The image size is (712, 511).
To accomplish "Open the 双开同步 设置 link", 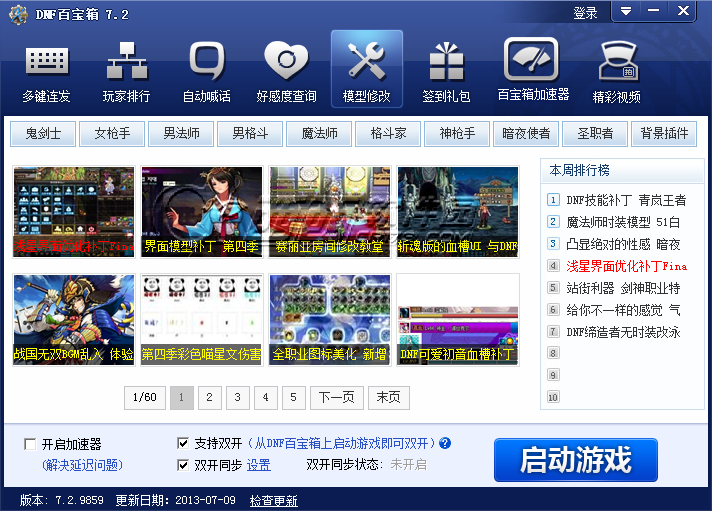I will tap(258, 465).
